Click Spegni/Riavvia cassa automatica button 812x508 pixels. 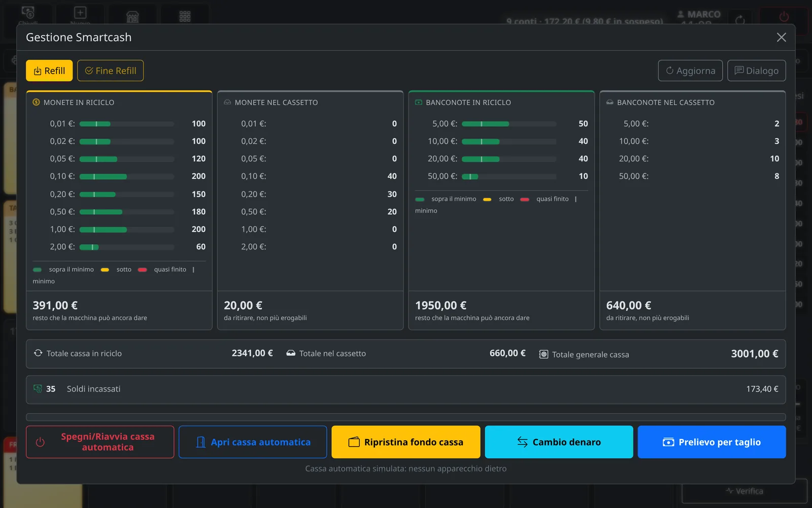coord(100,442)
